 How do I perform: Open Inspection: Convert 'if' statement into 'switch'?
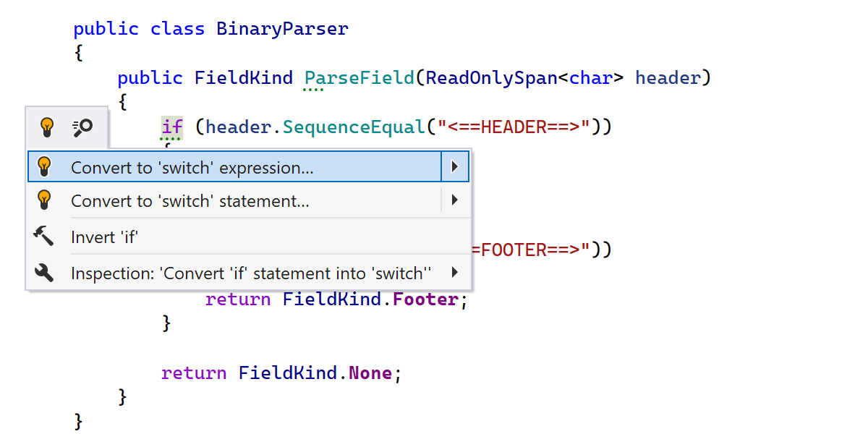pyautogui.click(x=248, y=273)
